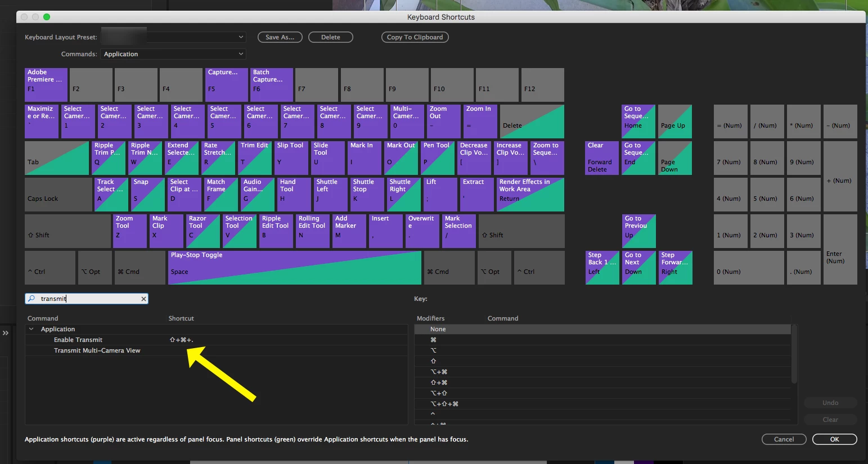Click the OK button
Image resolution: width=868 pixels, height=464 pixels.
[835, 439]
